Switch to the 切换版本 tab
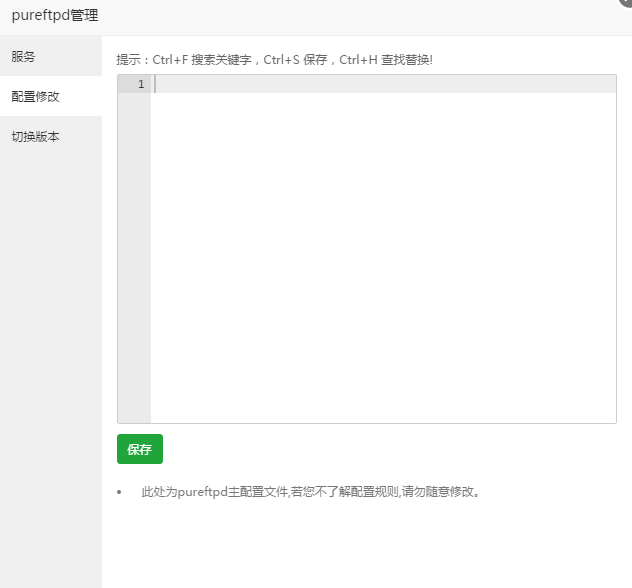632x588 pixels. point(51,137)
